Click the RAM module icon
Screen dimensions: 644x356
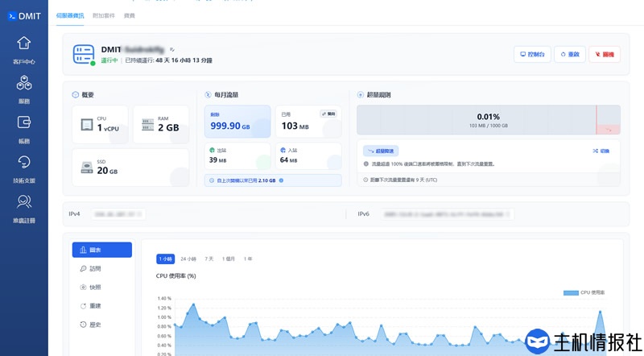147,125
